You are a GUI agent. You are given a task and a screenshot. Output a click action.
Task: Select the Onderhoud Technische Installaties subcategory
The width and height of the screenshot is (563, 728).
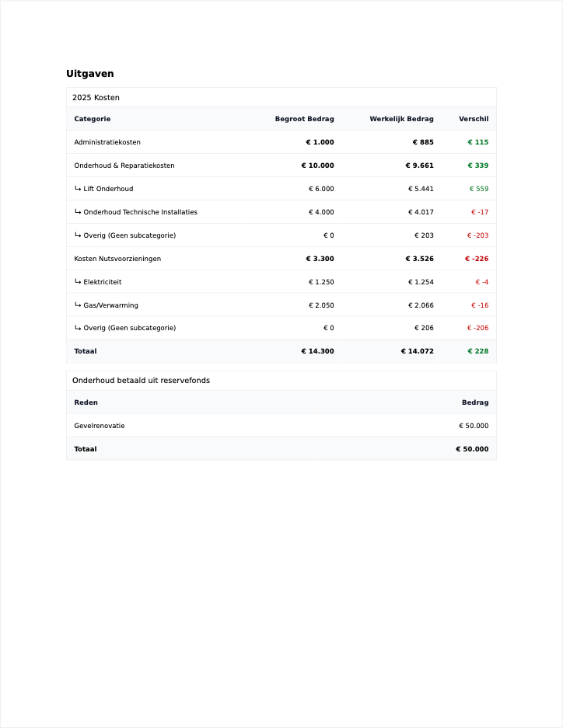tap(140, 212)
